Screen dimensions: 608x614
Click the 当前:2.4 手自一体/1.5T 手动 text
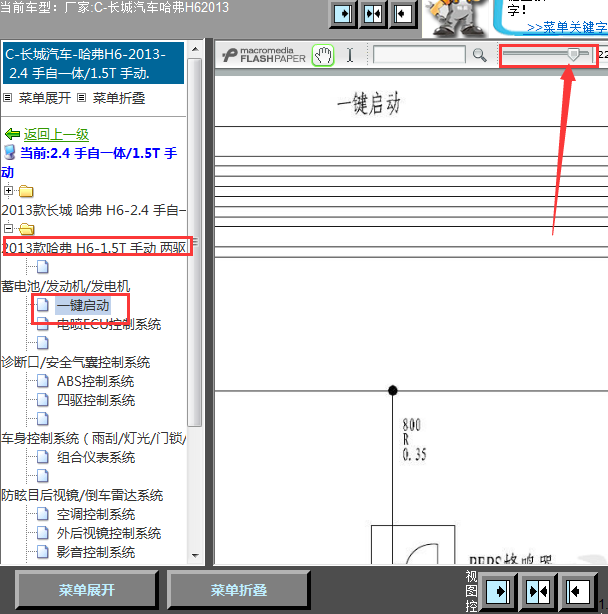pos(90,162)
